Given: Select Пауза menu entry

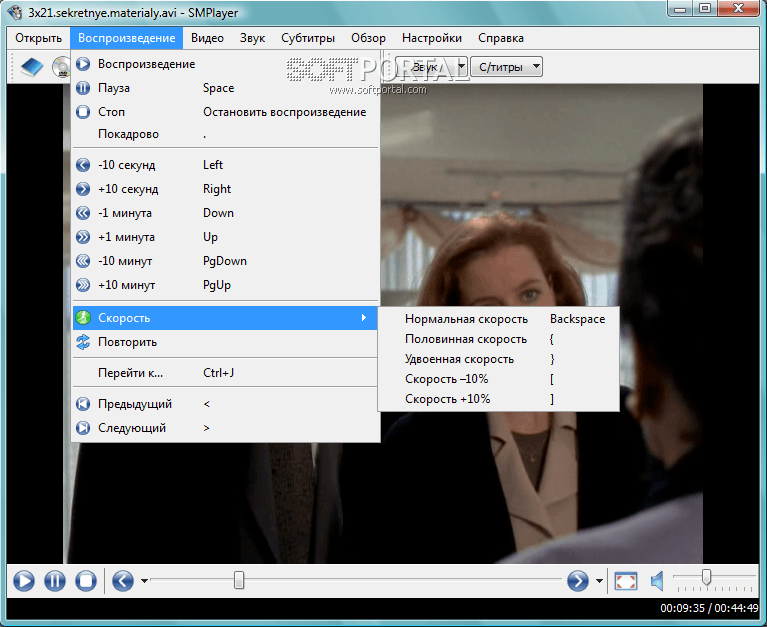Looking at the screenshot, I should 225,88.
